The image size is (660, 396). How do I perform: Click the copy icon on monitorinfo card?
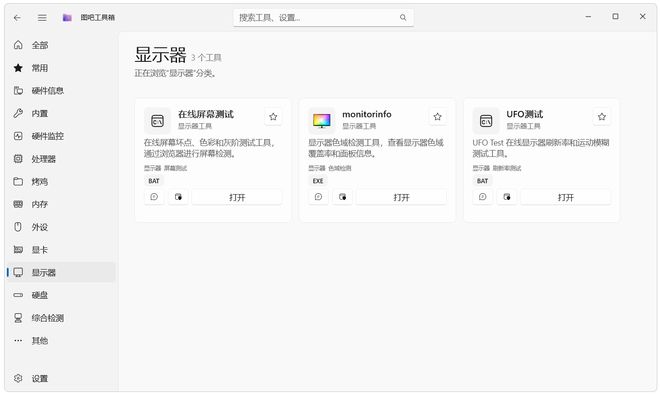click(342, 197)
